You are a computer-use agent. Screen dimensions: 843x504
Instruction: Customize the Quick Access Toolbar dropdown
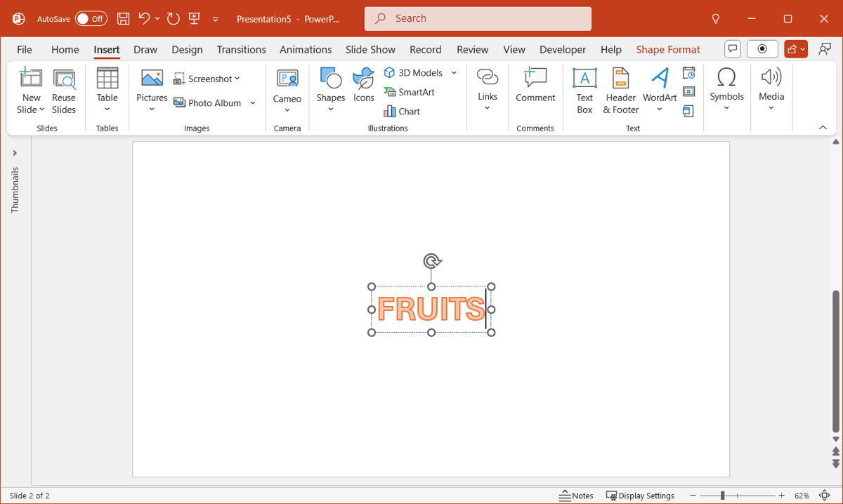pos(216,19)
